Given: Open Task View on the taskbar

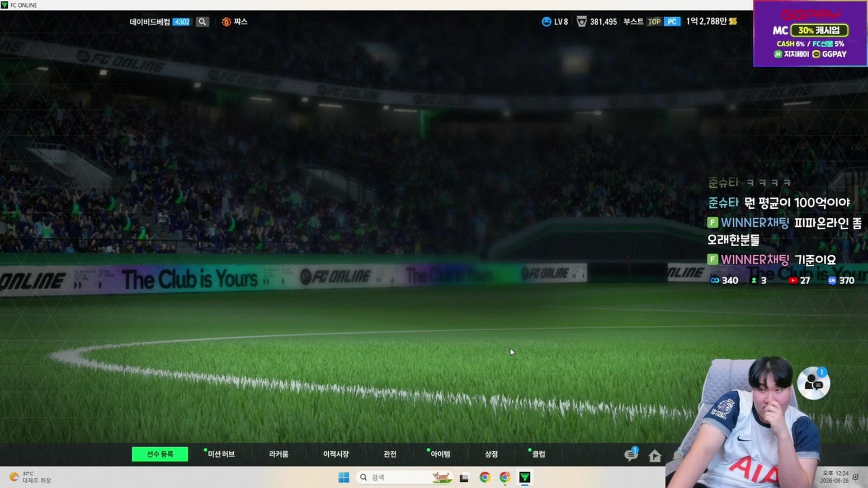Looking at the screenshot, I should click(x=464, y=478).
